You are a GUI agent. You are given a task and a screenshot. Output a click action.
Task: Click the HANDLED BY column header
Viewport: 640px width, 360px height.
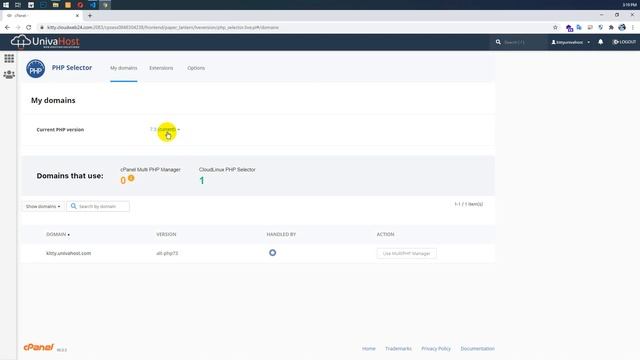[x=281, y=234]
